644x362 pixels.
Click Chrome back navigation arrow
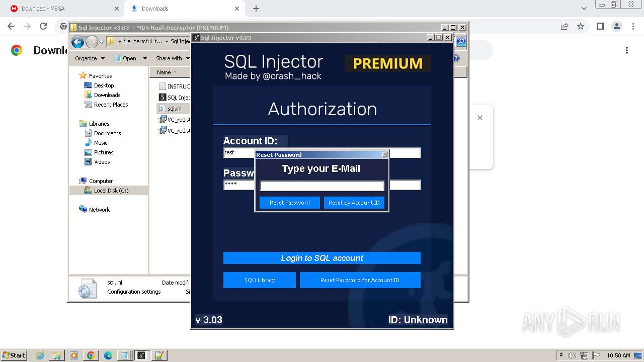click(x=11, y=27)
